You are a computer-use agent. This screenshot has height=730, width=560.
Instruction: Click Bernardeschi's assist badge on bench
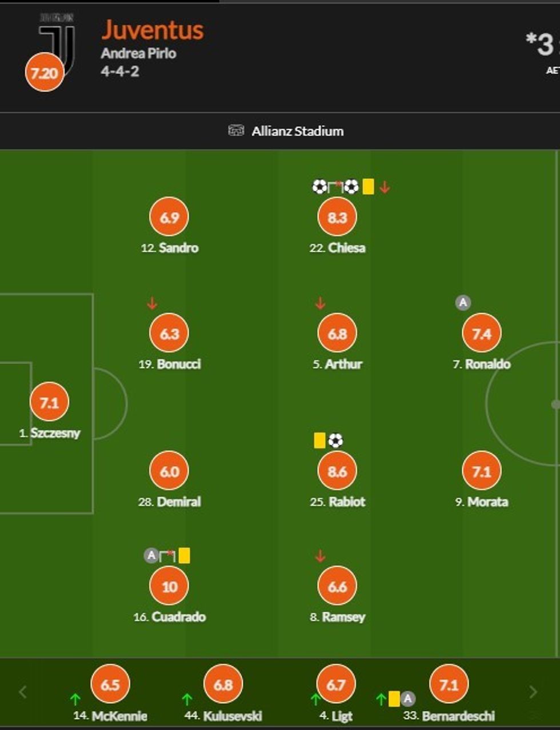point(407,699)
